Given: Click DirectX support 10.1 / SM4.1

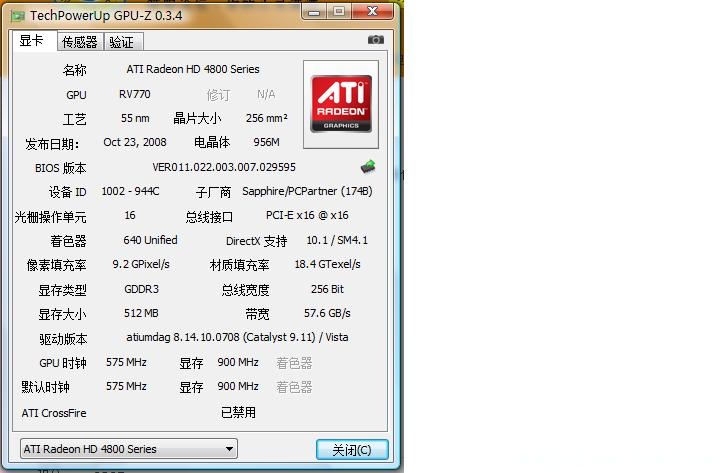Looking at the screenshot, I should tap(337, 240).
